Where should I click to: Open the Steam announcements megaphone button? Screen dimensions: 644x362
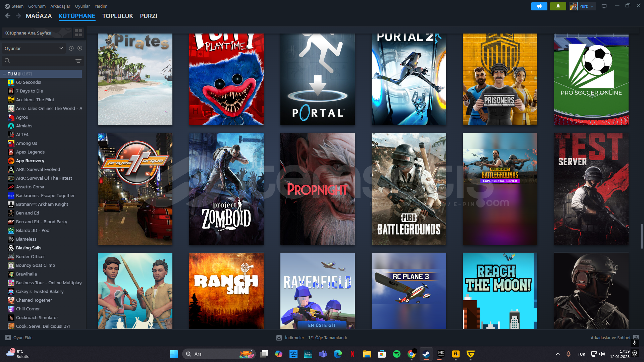click(539, 6)
